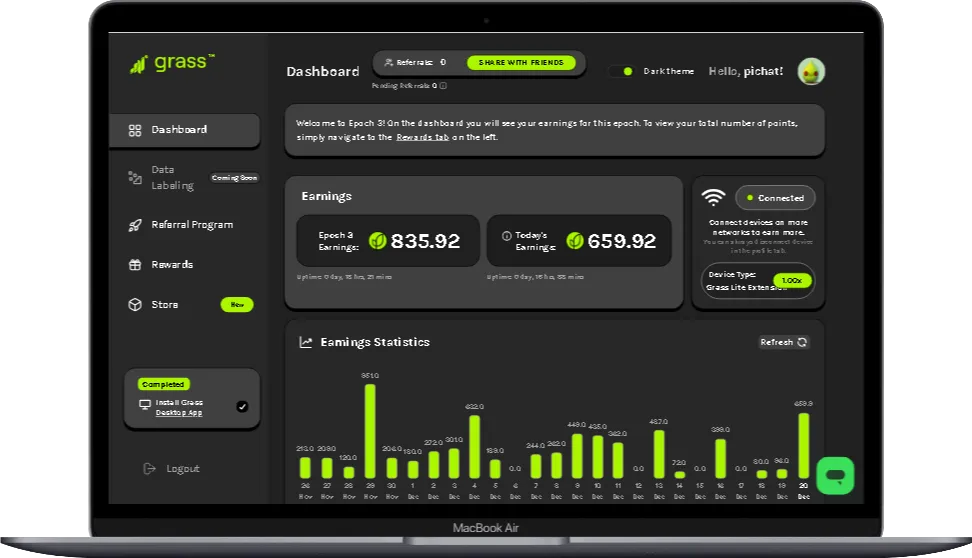Click Epoch 3 Earnings value 835.92
This screenshot has width=972, height=558.
pos(425,241)
